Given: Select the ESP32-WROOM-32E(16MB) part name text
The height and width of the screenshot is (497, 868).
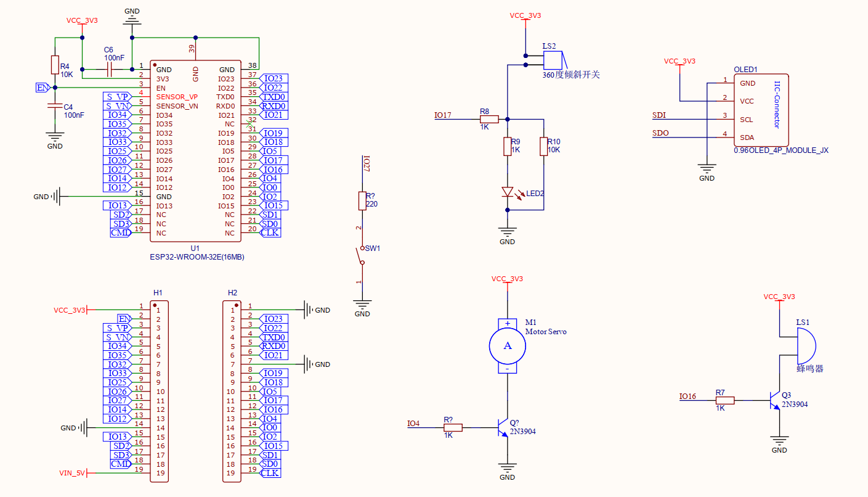Looking at the screenshot, I should point(197,257).
